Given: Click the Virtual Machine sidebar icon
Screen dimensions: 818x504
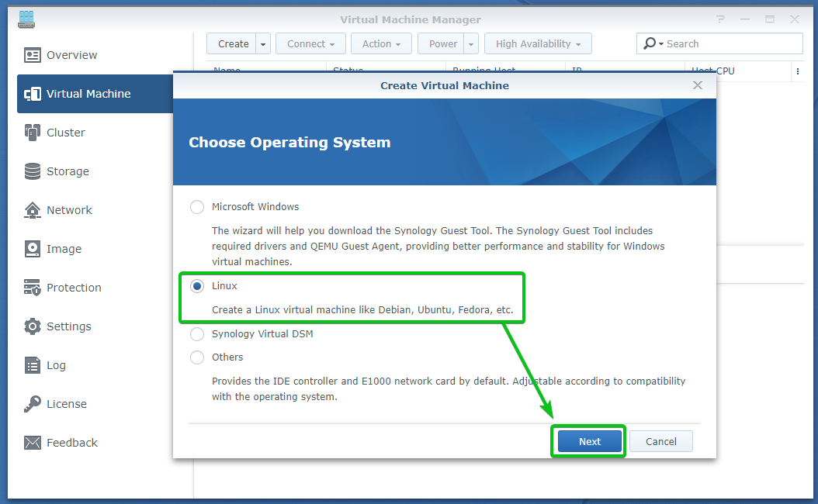Looking at the screenshot, I should (33, 94).
